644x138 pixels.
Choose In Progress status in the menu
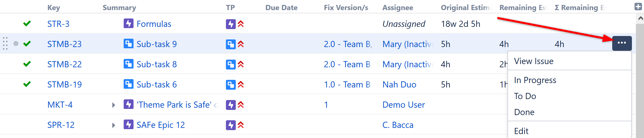click(x=535, y=80)
